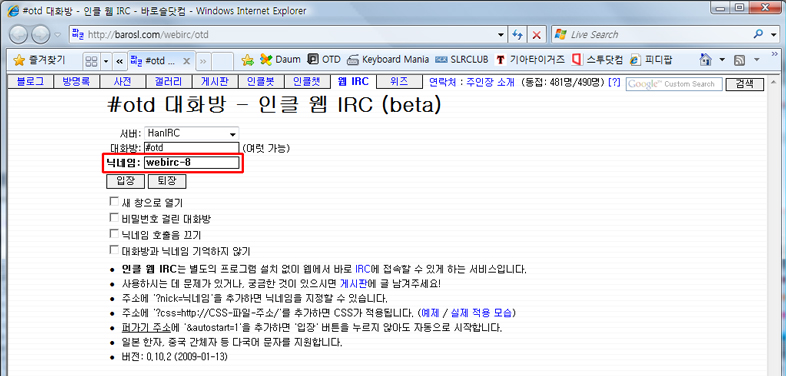Image resolution: width=786 pixels, height=376 pixels.
Task: Open the OTD favorites bar shortcut
Action: tap(324, 60)
